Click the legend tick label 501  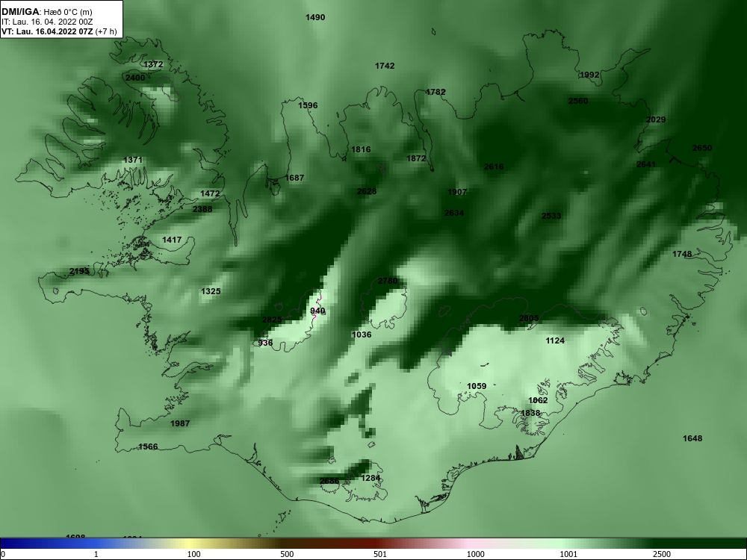point(380,554)
